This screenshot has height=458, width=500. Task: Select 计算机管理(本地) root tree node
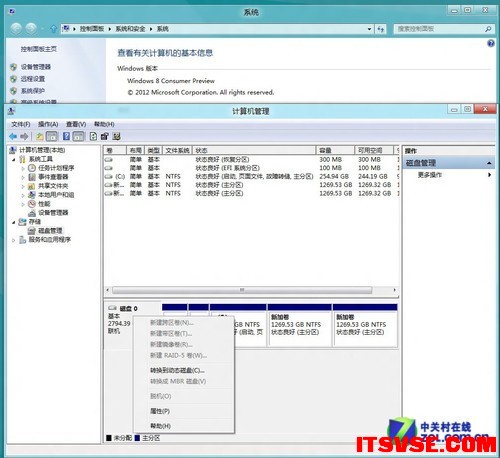pos(42,150)
